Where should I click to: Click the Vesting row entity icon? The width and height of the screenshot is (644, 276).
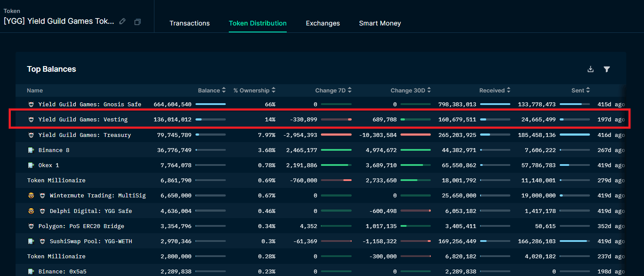31,120
